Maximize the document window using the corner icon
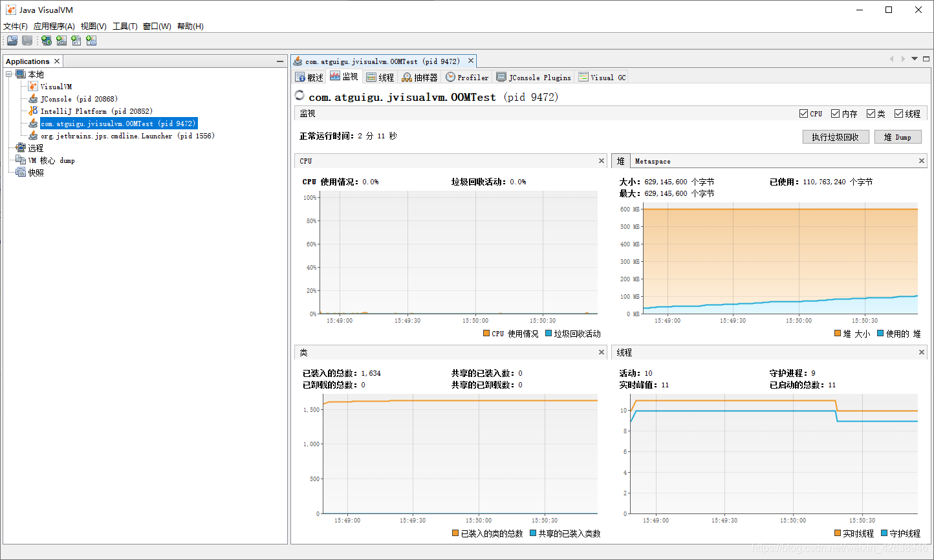 pyautogui.click(x=926, y=59)
